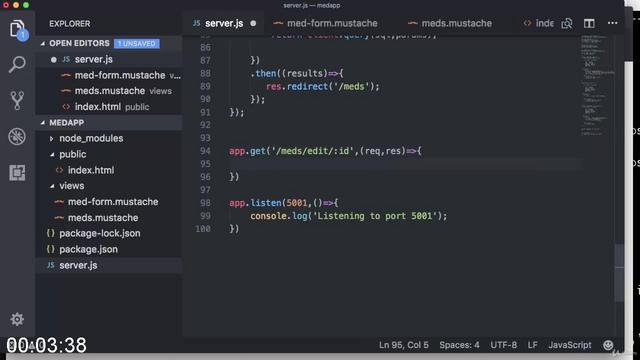
Task: Click the code minimap preview
Action: [597, 86]
